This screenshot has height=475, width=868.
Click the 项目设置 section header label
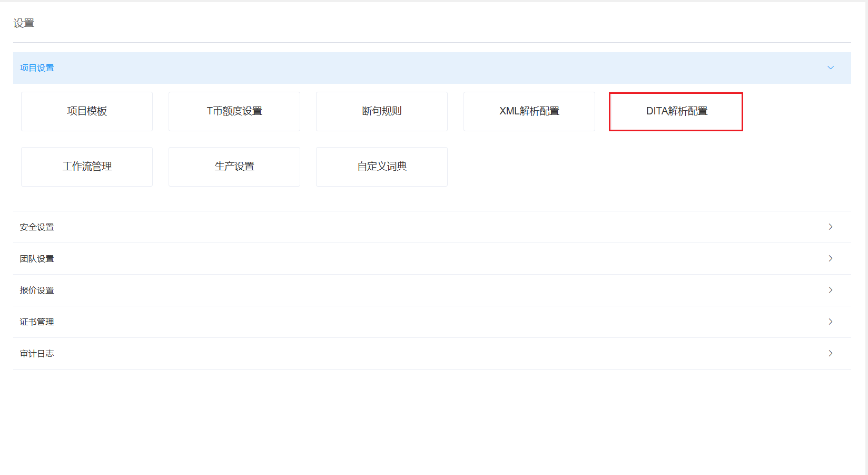click(37, 68)
